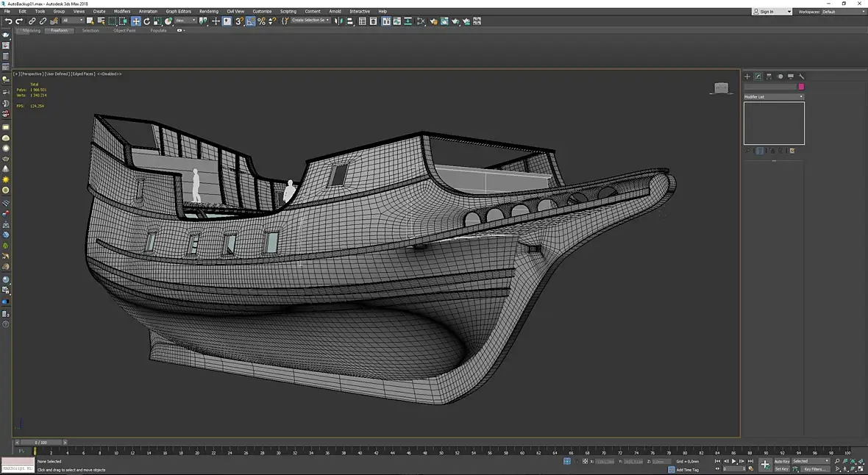
Task: Switch to the Hierarchy panel icon
Action: coord(769,76)
